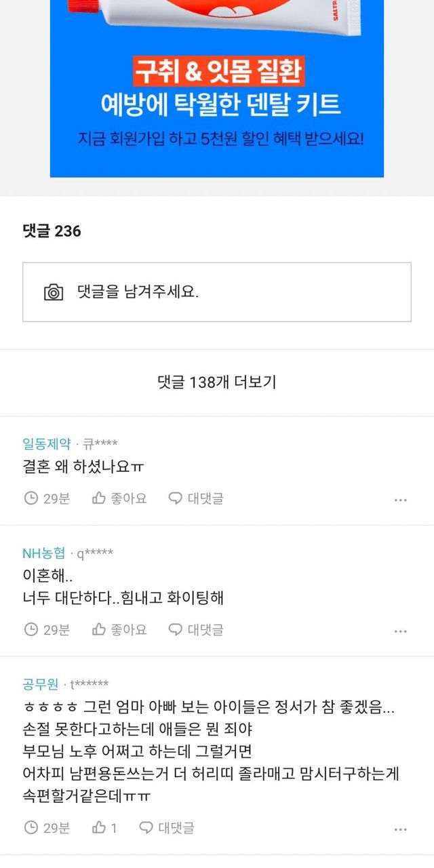The width and height of the screenshot is (434, 868).
Task: Tap the clock icon on NH농협 comment
Action: tap(31, 630)
